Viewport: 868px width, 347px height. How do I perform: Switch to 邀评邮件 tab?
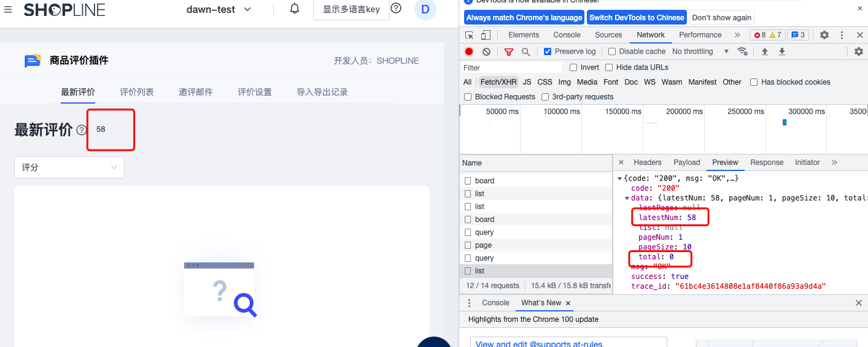pyautogui.click(x=196, y=92)
